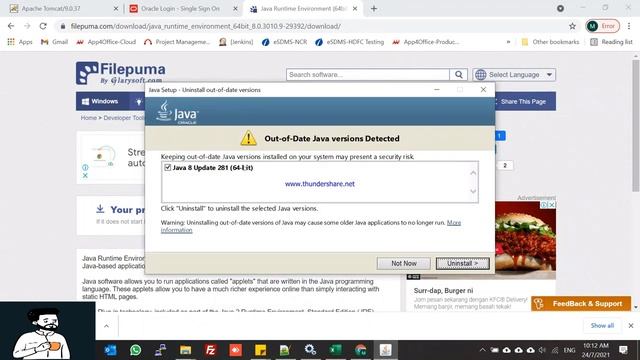Viewport: 640px width, 360px height.
Task: Open the eSDMS-HDFC Testing bookmark
Action: click(x=349, y=42)
